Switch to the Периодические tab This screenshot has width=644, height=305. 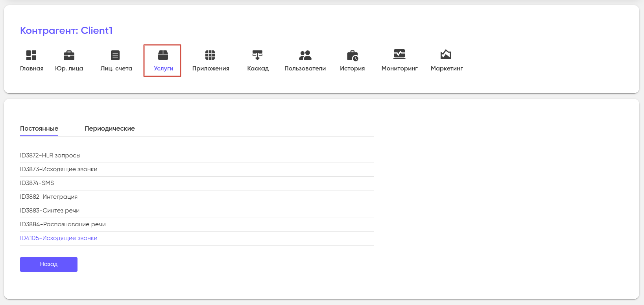coord(110,129)
